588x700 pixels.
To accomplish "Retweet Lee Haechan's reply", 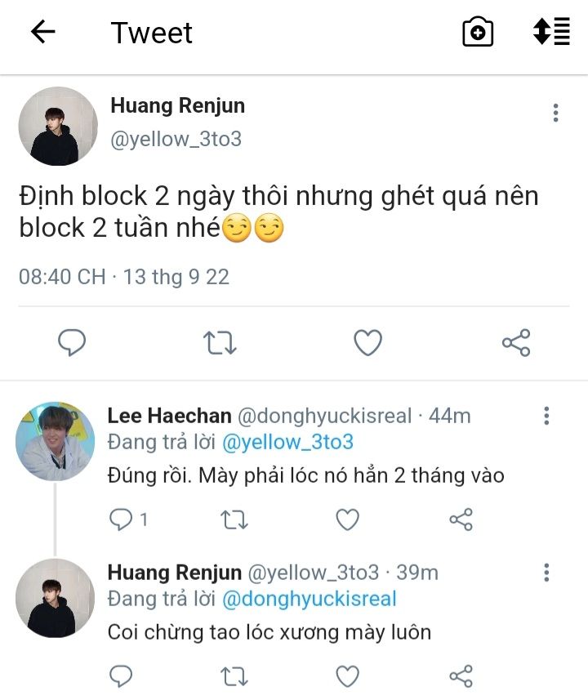I will point(235,519).
